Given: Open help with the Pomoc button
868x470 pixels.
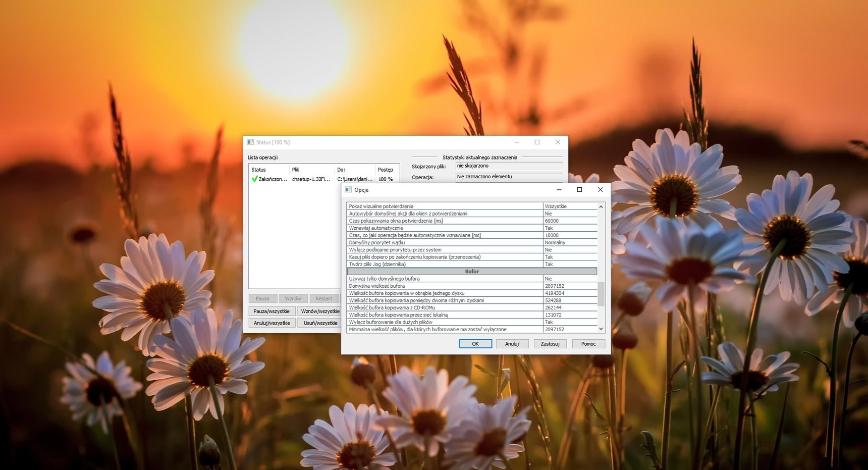Looking at the screenshot, I should click(588, 344).
